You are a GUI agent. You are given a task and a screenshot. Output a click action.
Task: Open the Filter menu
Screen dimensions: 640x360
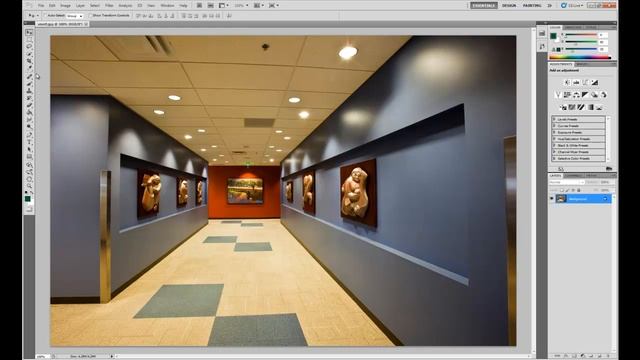[109, 6]
